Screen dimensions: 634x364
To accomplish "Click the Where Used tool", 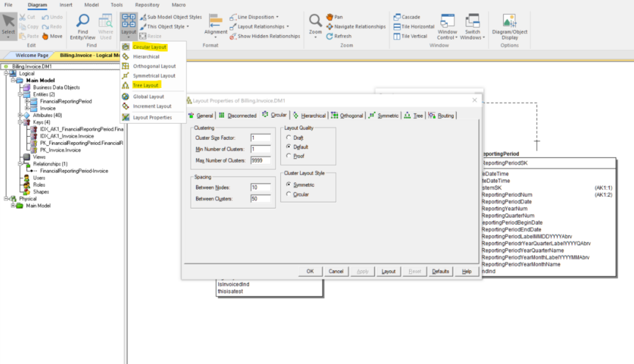I will pyautogui.click(x=105, y=27).
